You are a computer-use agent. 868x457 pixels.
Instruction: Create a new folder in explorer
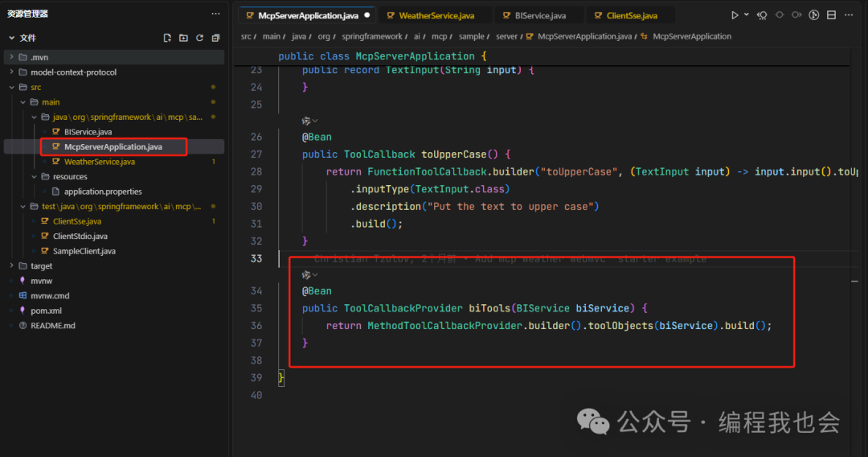coord(183,38)
